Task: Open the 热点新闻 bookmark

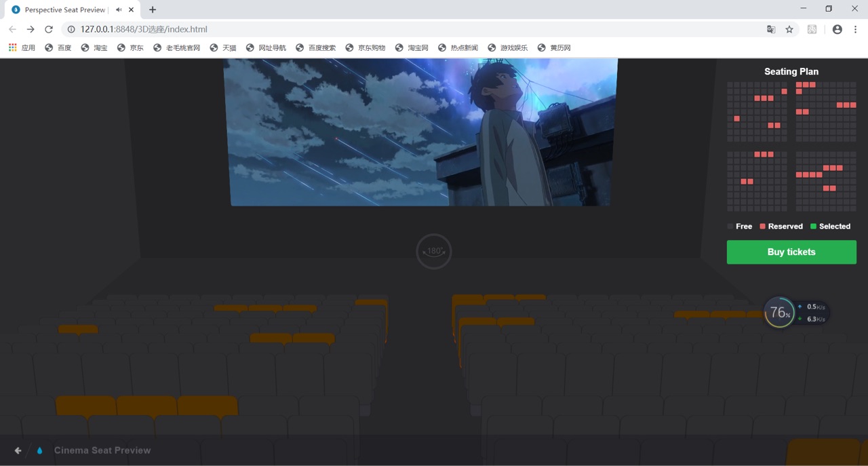Action: [x=458, y=47]
